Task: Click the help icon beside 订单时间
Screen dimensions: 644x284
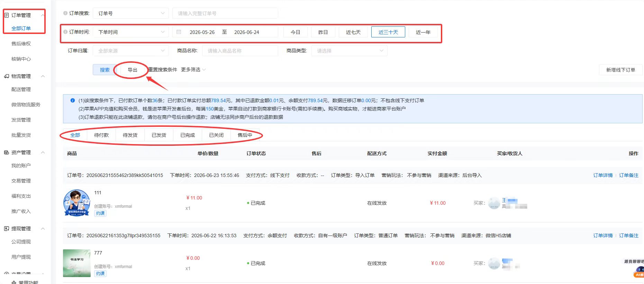Action: (x=65, y=32)
